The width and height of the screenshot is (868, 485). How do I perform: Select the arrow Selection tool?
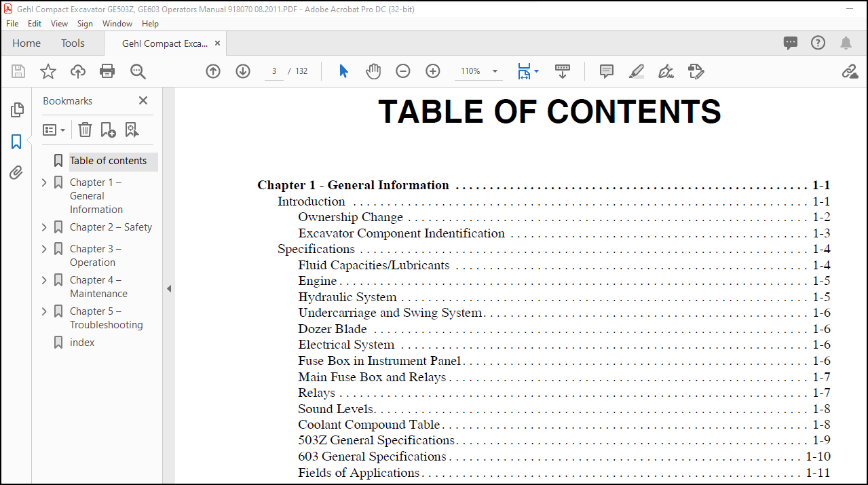[x=343, y=71]
